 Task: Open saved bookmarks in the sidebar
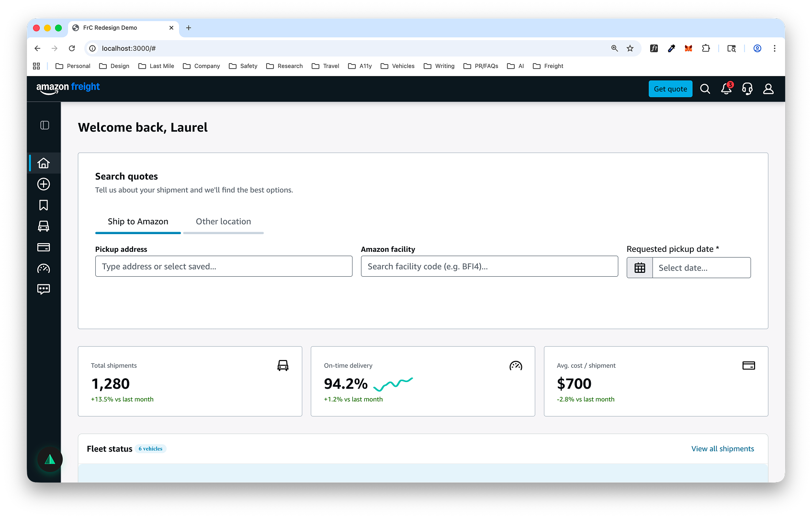(44, 205)
